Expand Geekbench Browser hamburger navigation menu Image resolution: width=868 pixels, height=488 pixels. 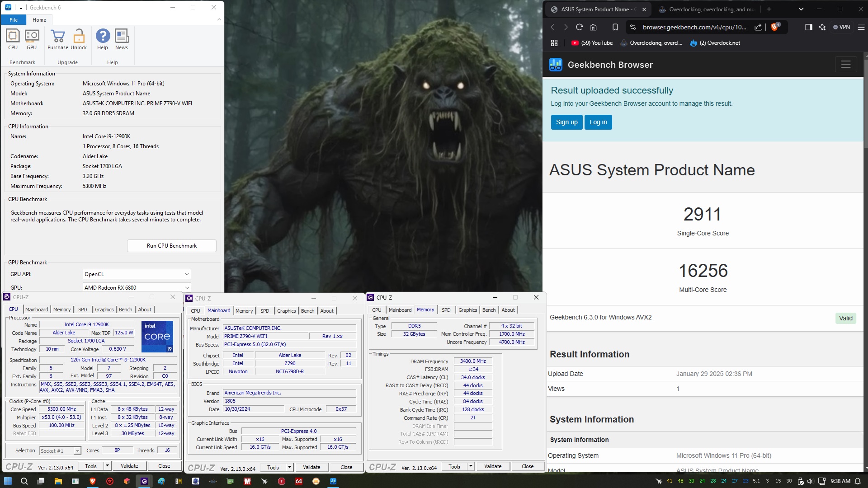(846, 65)
